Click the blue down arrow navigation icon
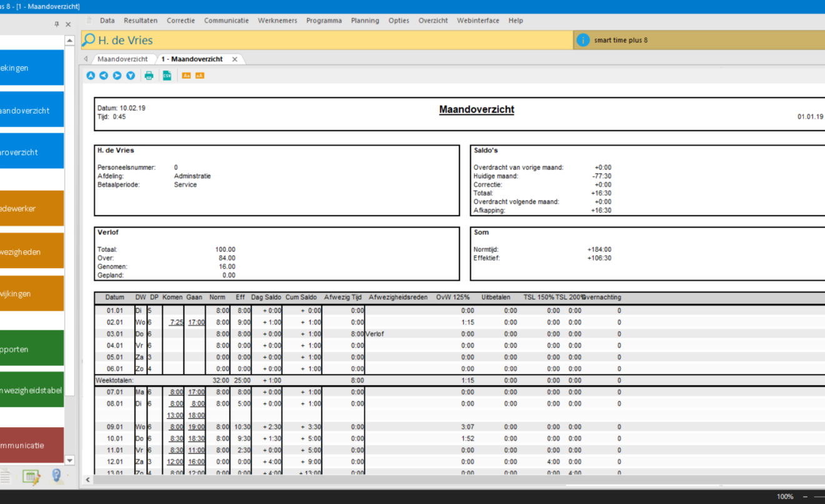825x504 pixels. [x=131, y=76]
